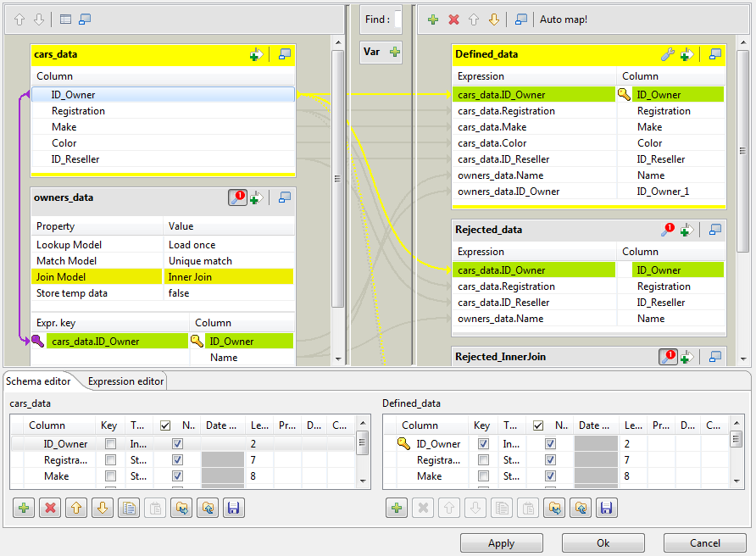Remove the selected output using the red X icon

tap(453, 19)
